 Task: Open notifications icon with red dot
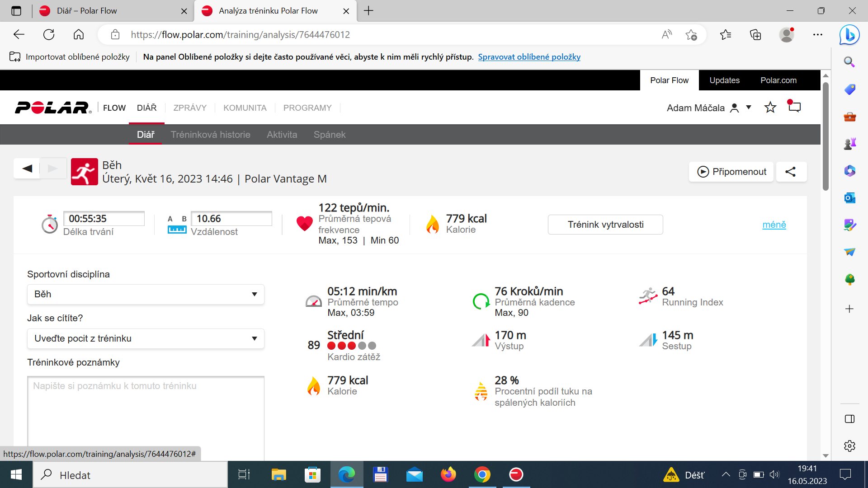pyautogui.click(x=794, y=107)
